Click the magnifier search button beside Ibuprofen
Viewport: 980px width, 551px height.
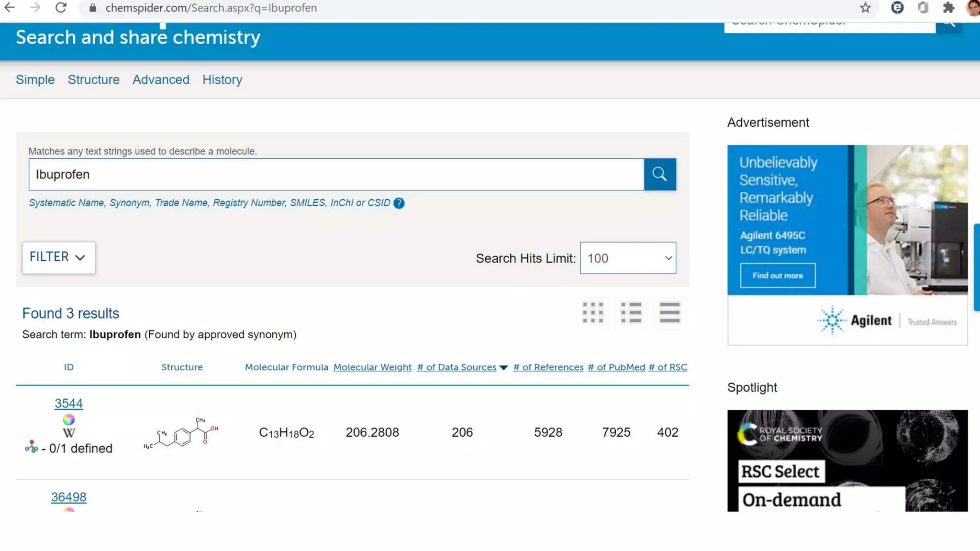pyautogui.click(x=659, y=174)
